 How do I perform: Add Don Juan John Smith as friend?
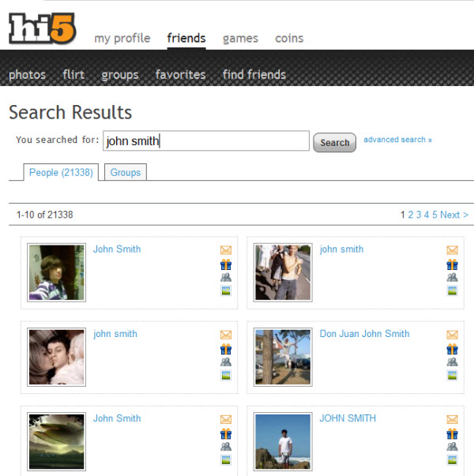(x=452, y=362)
